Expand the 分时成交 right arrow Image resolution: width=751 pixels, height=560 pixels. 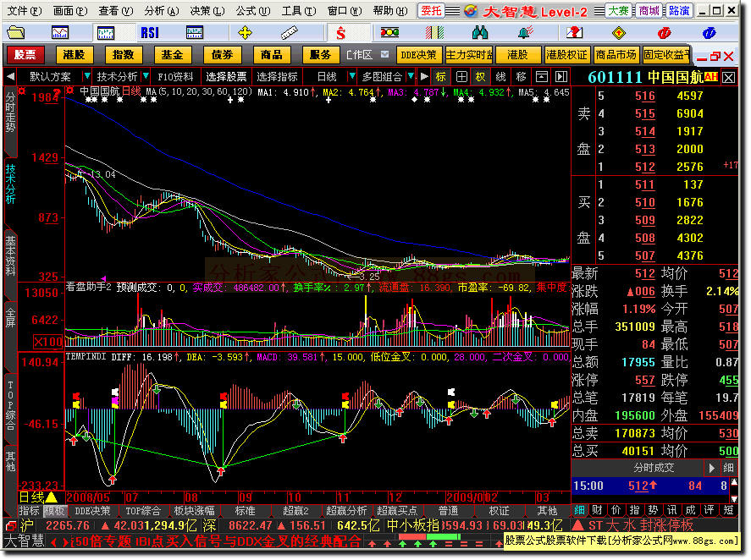(712, 468)
